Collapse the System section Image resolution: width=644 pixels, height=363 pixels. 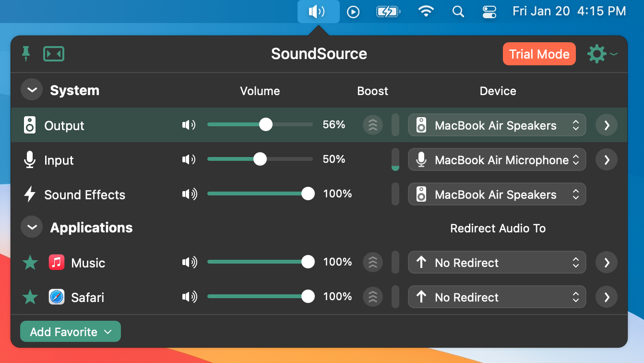pos(32,90)
